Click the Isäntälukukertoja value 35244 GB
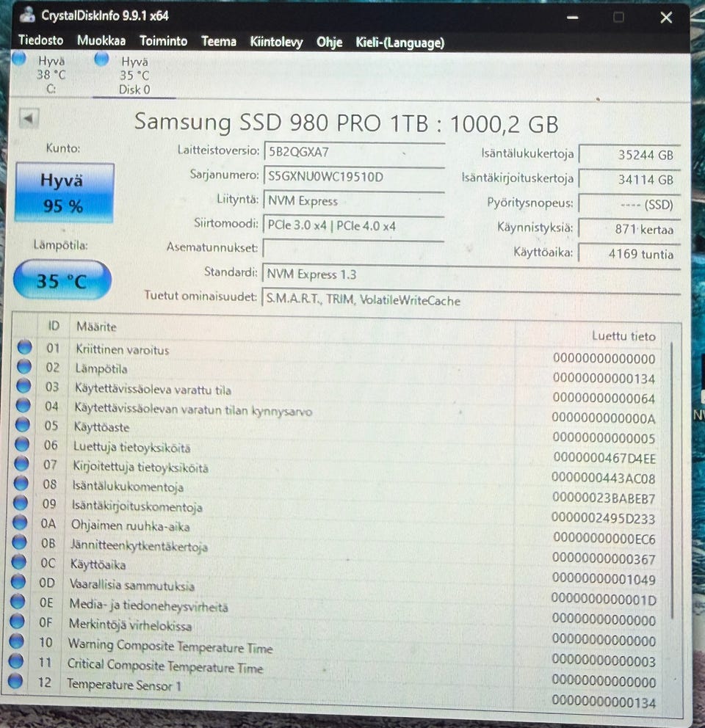 pyautogui.click(x=629, y=155)
